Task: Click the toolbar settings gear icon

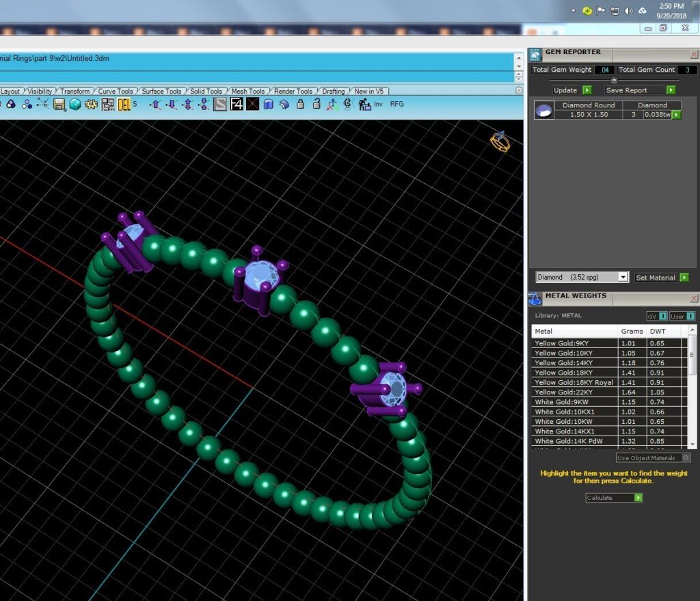Action: point(518,91)
